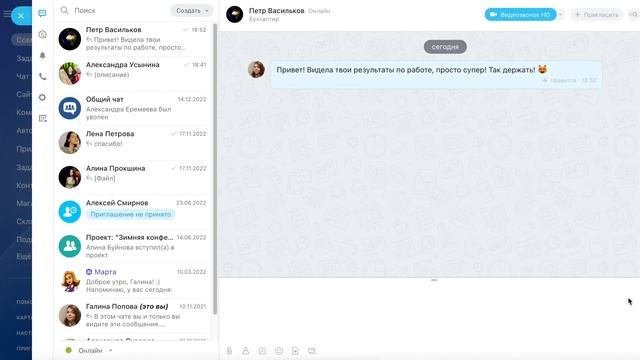Click Александра Усынина avatar
640x360 pixels.
click(x=70, y=73)
